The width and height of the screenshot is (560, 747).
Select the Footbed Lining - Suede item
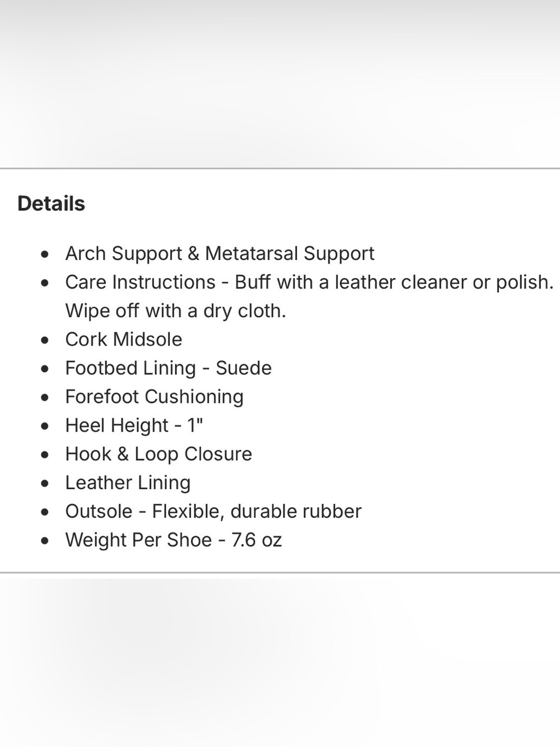pyautogui.click(x=168, y=368)
